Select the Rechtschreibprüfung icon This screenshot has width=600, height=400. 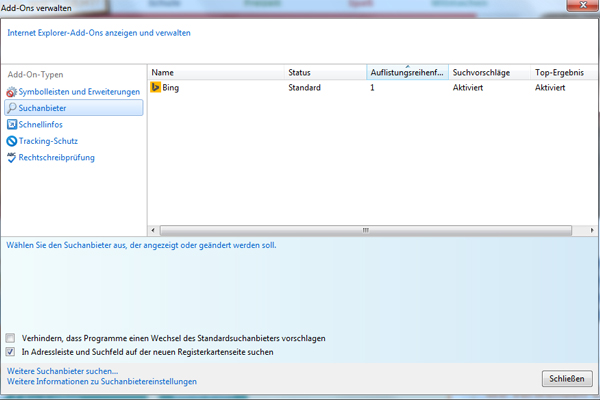tap(12, 157)
